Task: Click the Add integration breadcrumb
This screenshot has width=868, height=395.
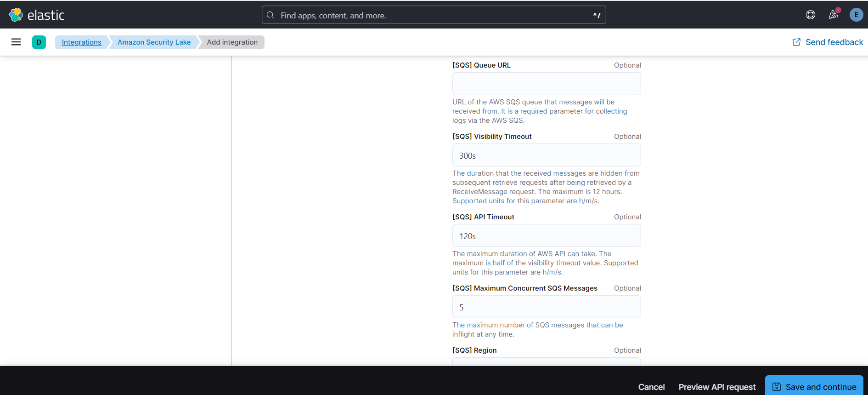Action: click(x=232, y=42)
